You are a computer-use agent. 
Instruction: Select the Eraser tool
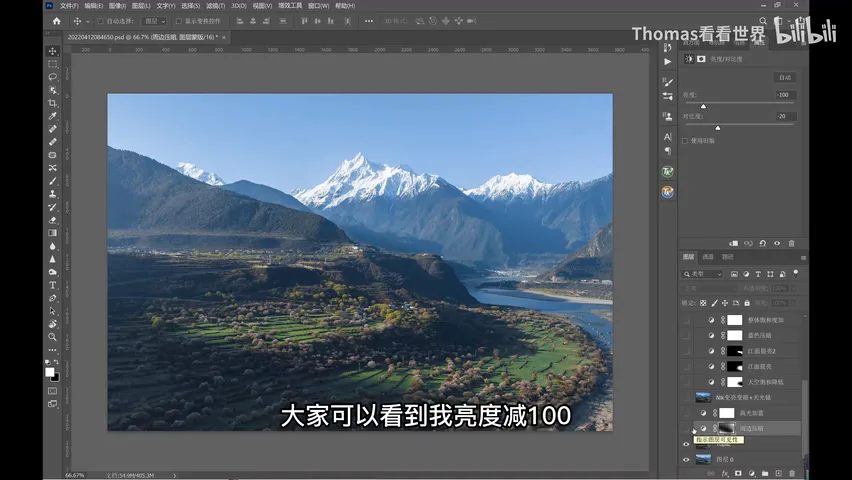coord(53,220)
